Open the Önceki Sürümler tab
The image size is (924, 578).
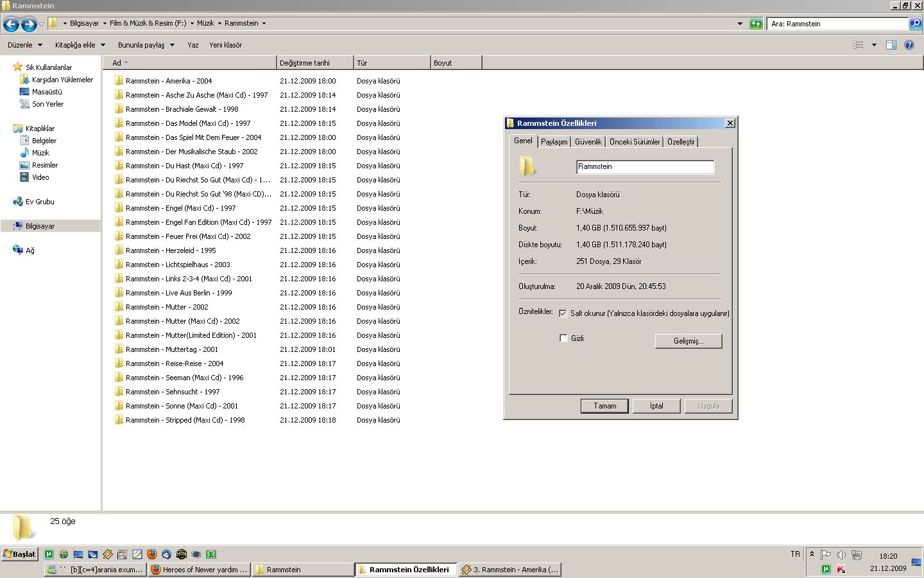point(635,142)
